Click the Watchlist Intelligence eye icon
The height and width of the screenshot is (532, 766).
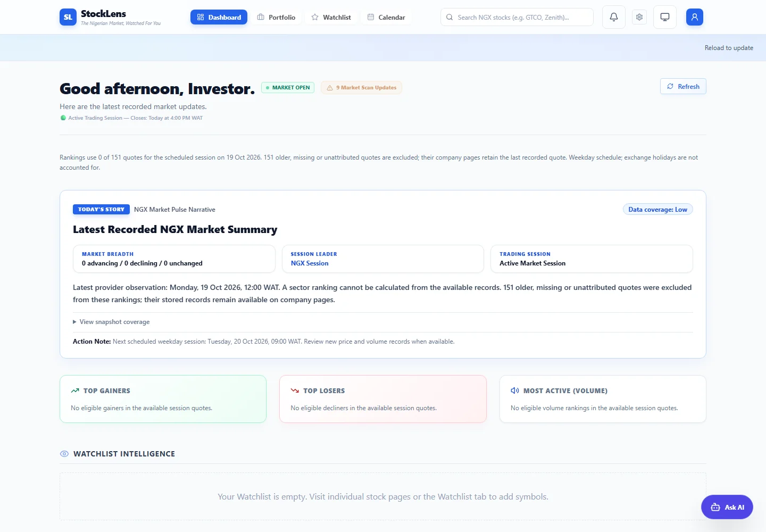click(64, 454)
